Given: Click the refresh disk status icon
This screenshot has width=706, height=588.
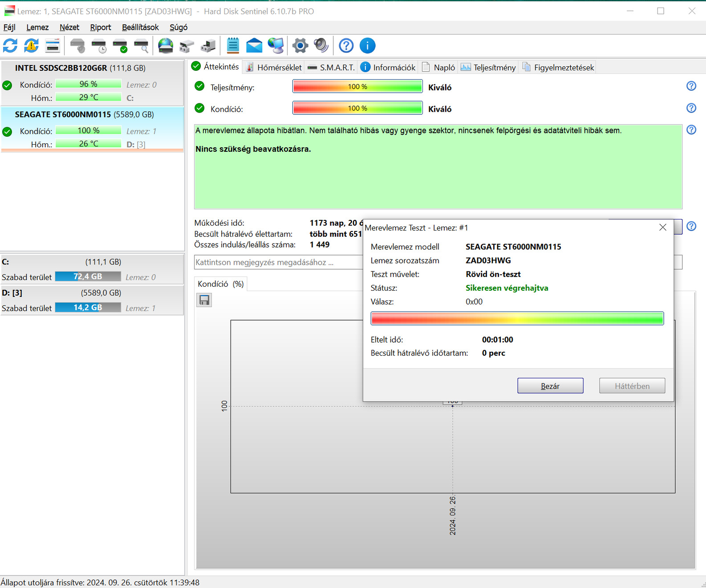Looking at the screenshot, I should coord(10,45).
